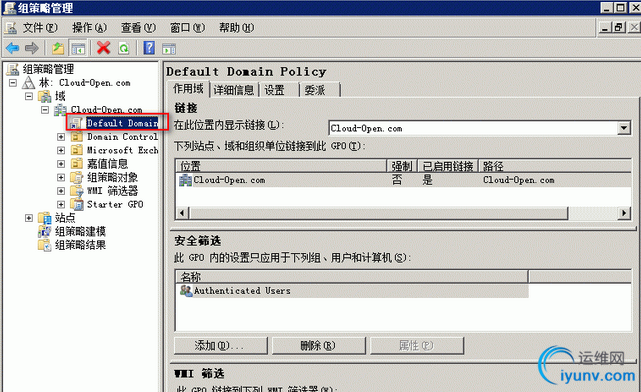Open the 文件(F) menu

click(x=40, y=27)
